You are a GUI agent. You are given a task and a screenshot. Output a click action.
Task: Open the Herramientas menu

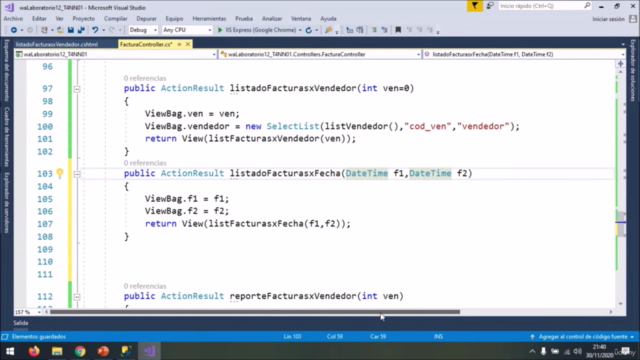click(x=209, y=19)
